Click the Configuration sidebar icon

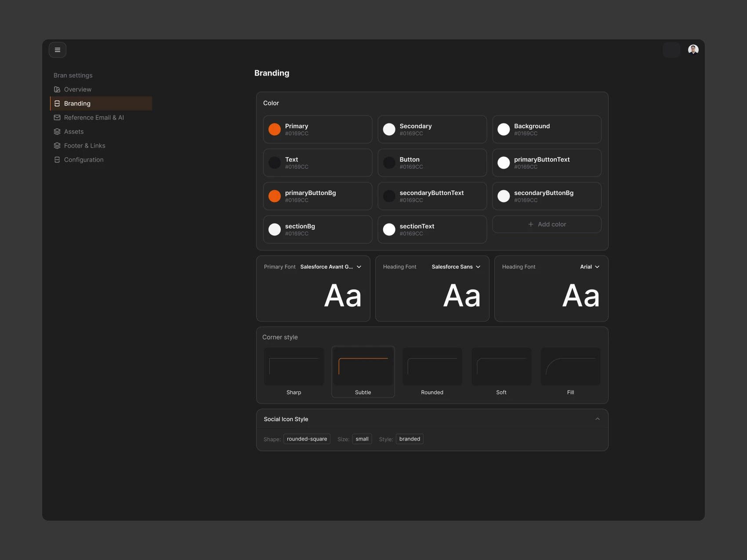(x=57, y=160)
